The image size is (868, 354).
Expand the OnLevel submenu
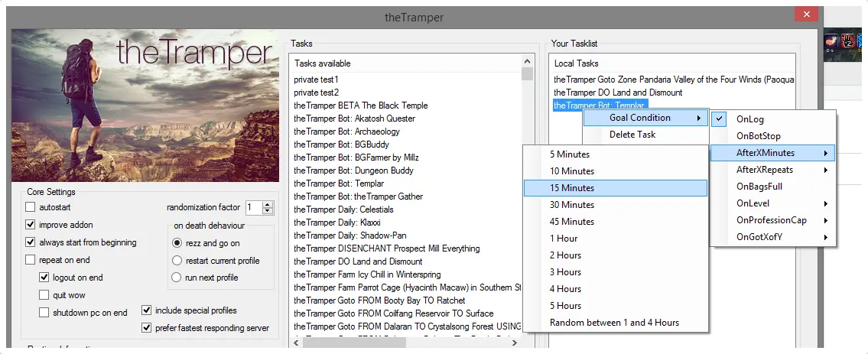point(772,203)
